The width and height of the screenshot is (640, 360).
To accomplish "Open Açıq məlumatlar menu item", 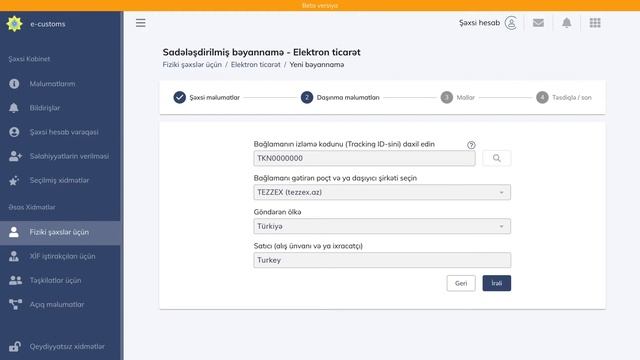I will pos(56,304).
